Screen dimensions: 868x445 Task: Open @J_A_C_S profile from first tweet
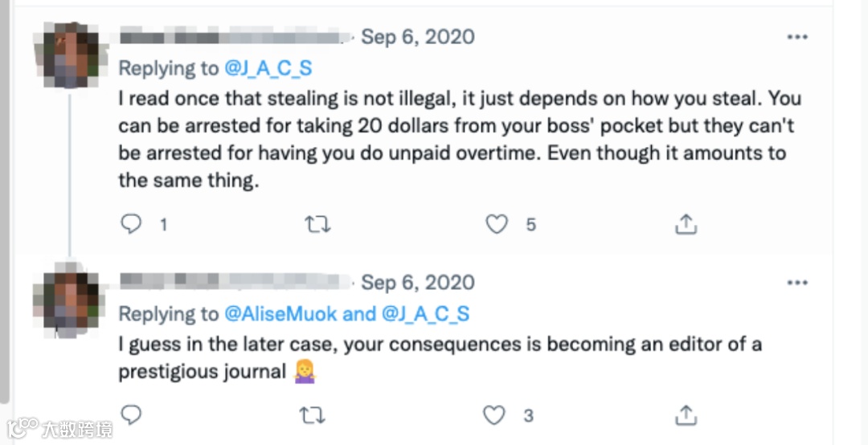268,68
